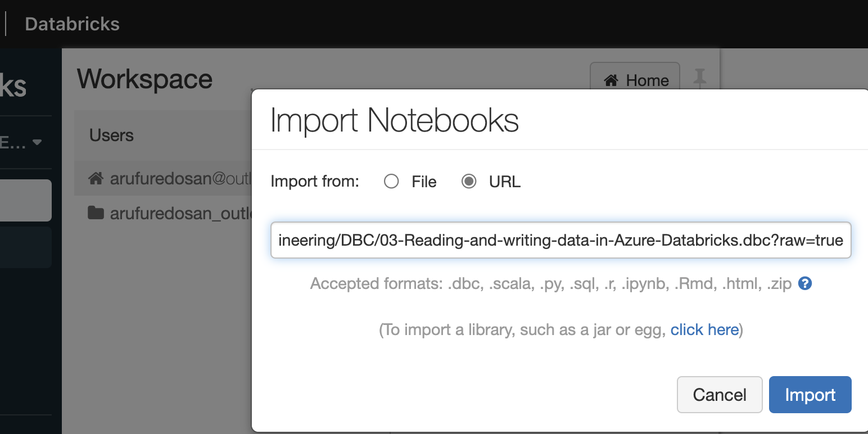Viewport: 868px width, 434px height.
Task: Click the Import Notebooks dialog title
Action: (x=394, y=120)
